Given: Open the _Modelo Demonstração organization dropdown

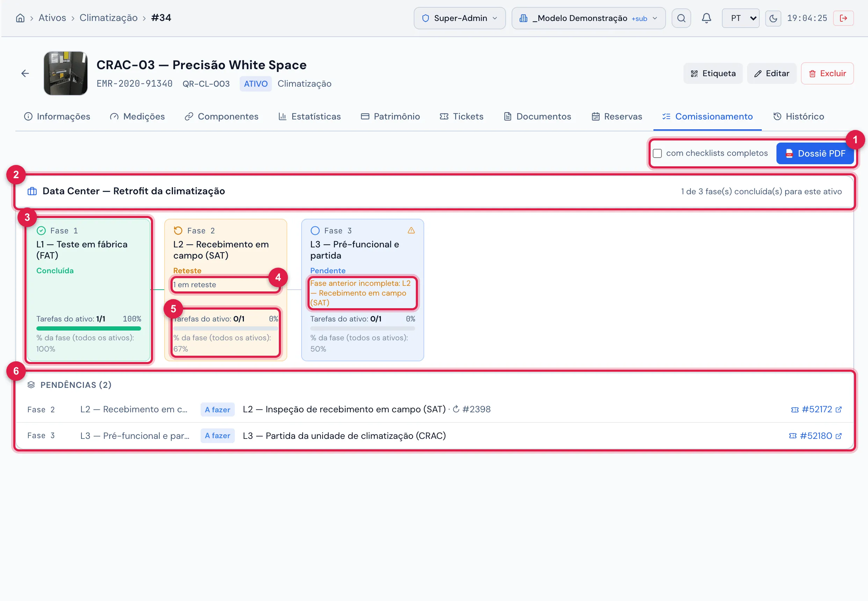Looking at the screenshot, I should pyautogui.click(x=588, y=18).
